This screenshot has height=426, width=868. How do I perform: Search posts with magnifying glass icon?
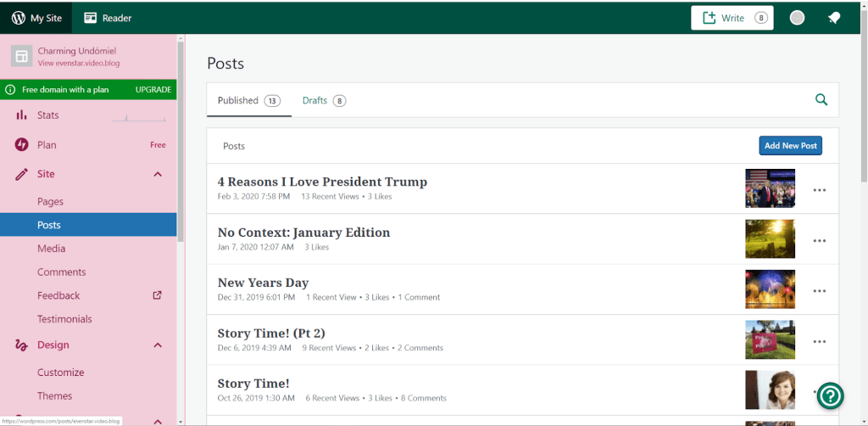[821, 100]
